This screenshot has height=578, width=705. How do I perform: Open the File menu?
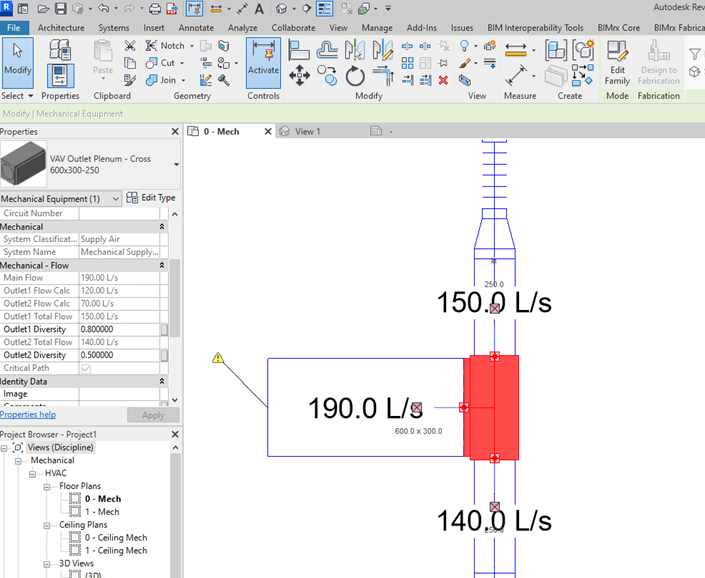(x=14, y=28)
